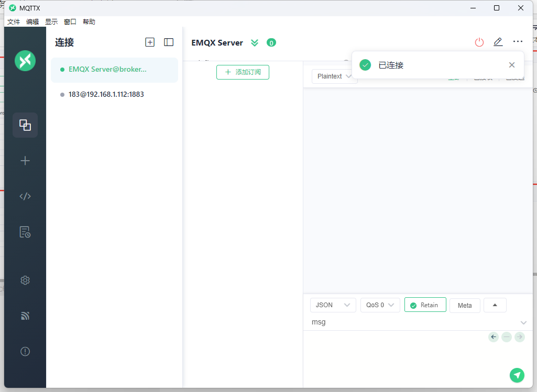Viewport: 537px width, 392px height.
Task: Click the 连接 panel heading
Action: point(64,42)
